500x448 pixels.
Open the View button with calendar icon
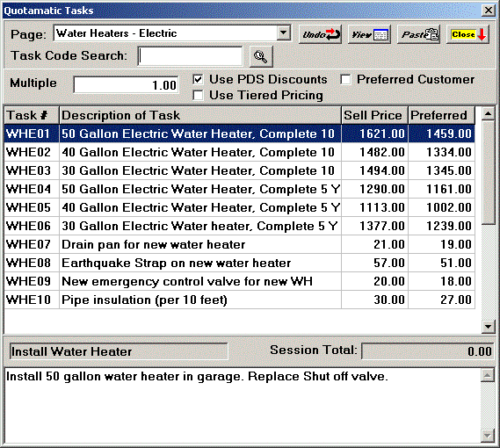[369, 34]
